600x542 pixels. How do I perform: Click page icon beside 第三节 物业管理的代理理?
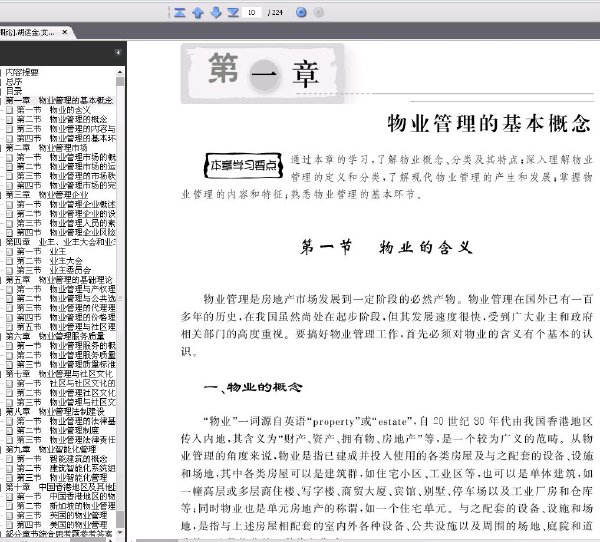(x=10, y=308)
